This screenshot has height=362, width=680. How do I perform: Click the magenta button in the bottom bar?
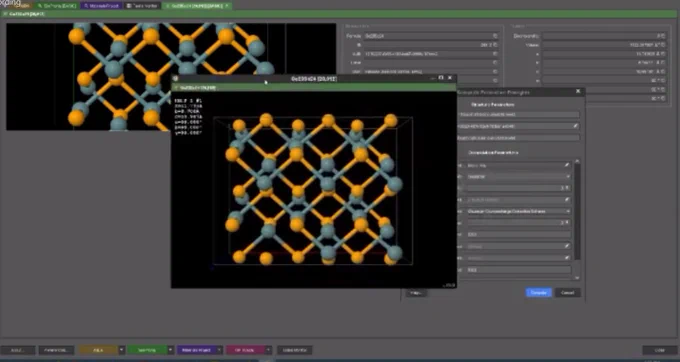(x=245, y=350)
